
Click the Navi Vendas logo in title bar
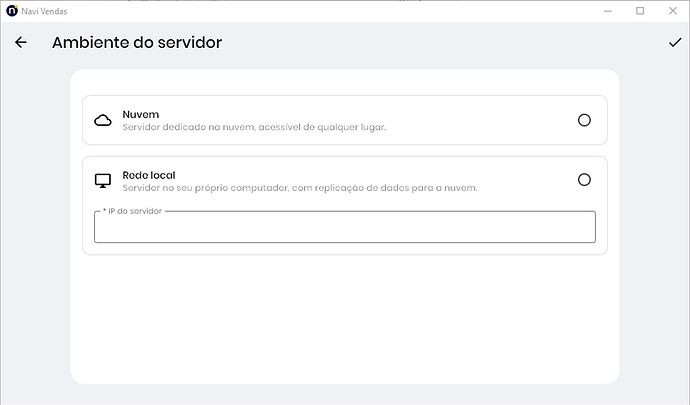(11, 11)
